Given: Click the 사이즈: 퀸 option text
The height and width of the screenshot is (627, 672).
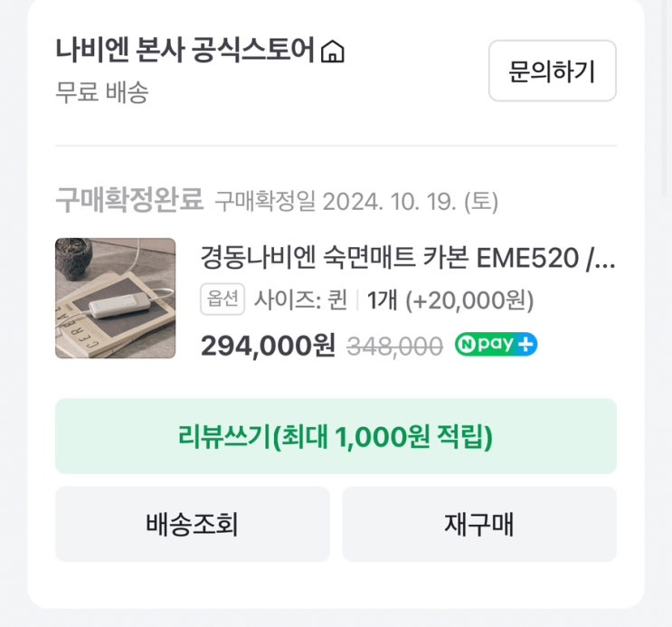Looking at the screenshot, I should 300,299.
